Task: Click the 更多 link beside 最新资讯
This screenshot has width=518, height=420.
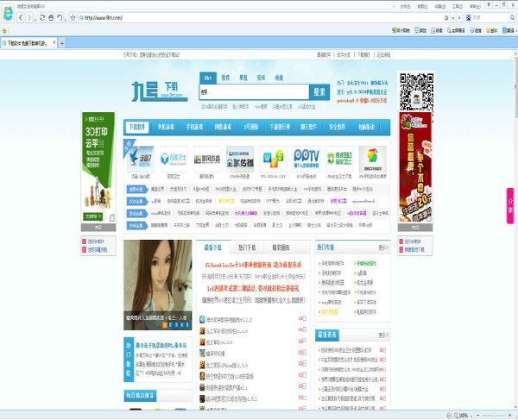Action: tap(383, 335)
